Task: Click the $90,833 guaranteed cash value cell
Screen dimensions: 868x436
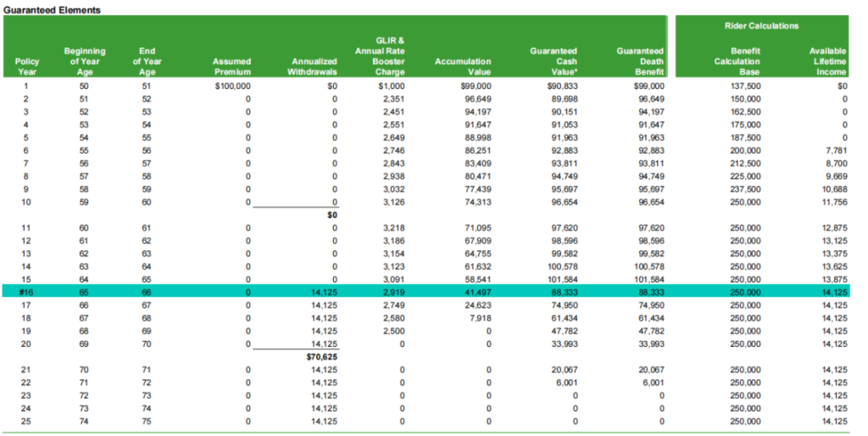Action: click(x=560, y=87)
